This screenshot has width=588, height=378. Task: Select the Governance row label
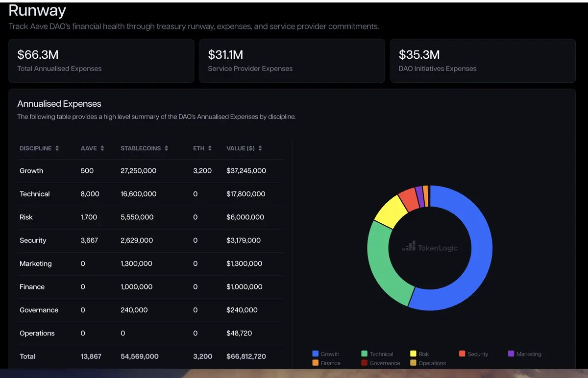(x=39, y=310)
